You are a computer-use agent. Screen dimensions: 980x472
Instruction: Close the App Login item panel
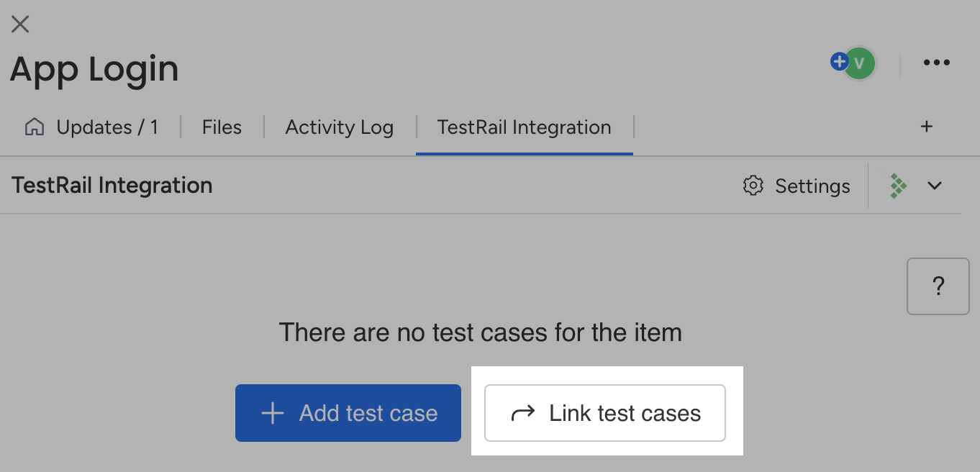(x=20, y=24)
